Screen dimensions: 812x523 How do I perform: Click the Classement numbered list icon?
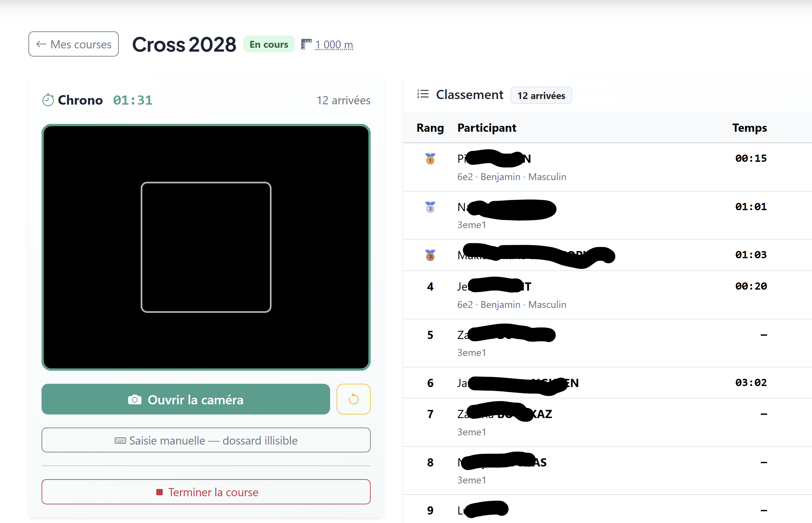point(423,94)
